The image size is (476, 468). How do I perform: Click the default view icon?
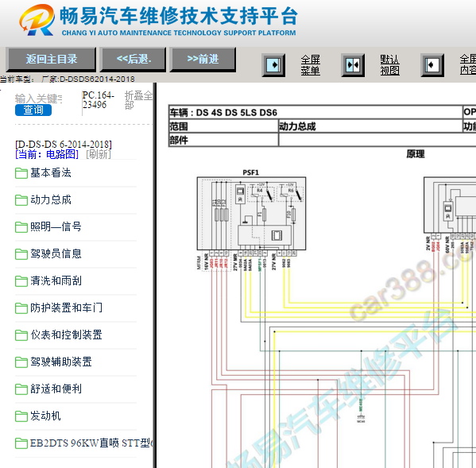coord(353,65)
